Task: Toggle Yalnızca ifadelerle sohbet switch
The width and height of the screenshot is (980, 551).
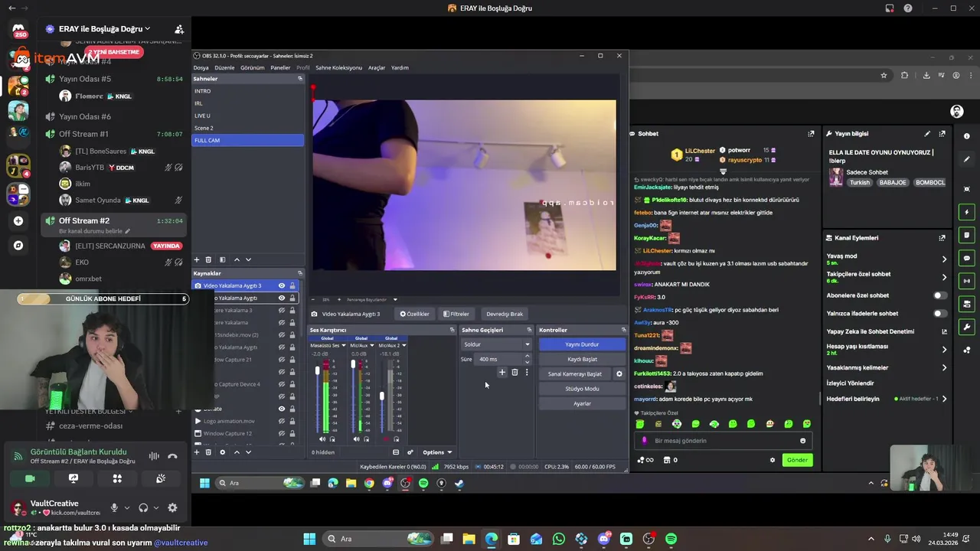Action: coord(939,313)
